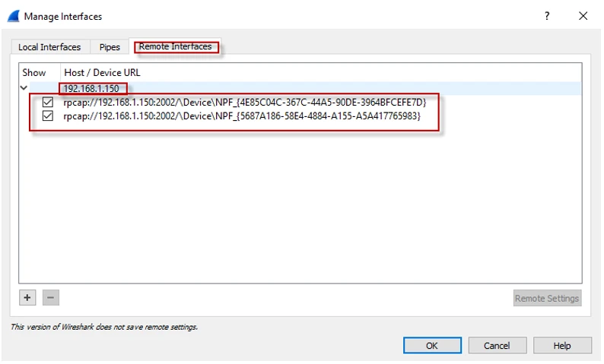Confirm the dialog with OK
Viewport: 604px width, 364px height.
pyautogui.click(x=431, y=346)
